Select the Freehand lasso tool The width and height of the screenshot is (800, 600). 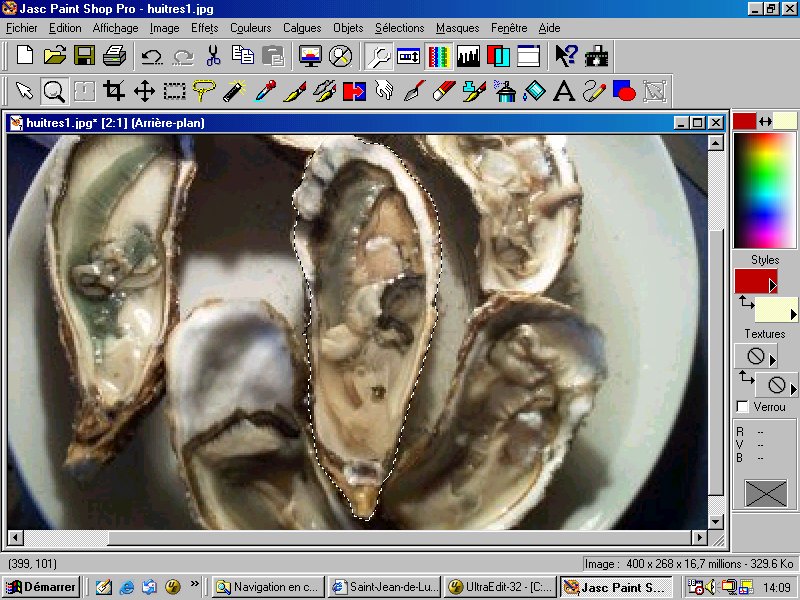pyautogui.click(x=204, y=91)
